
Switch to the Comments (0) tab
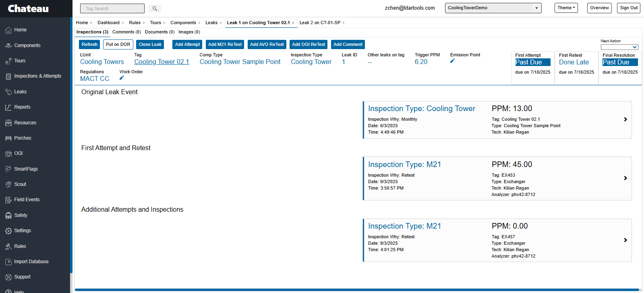[x=126, y=32]
